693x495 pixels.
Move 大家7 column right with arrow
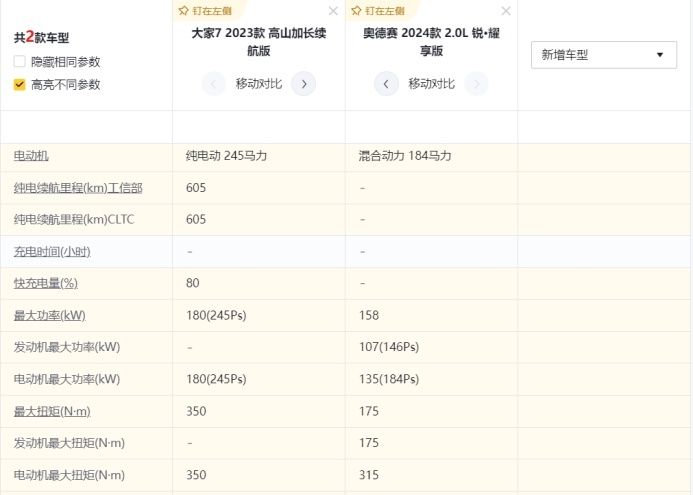[x=304, y=84]
